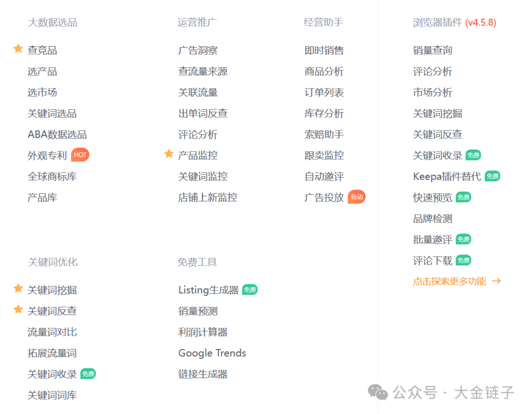532x414 pixels.
Task: Click the 免费 badge next to Keepa插件替代
Action: coord(493,176)
